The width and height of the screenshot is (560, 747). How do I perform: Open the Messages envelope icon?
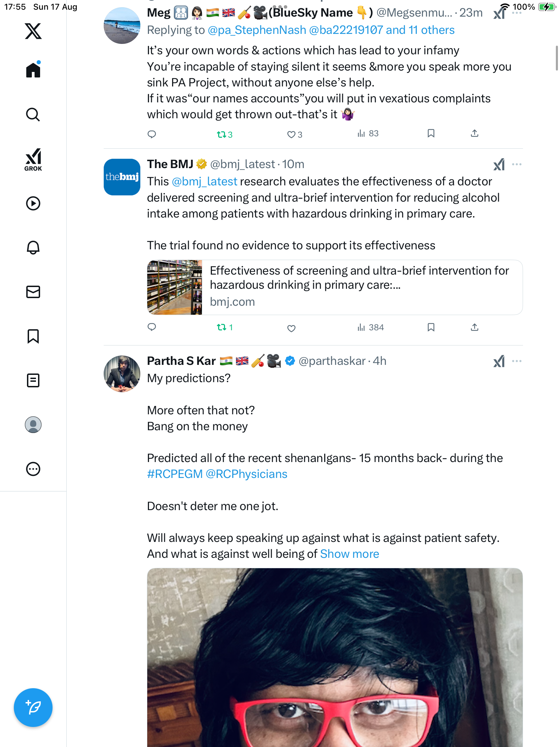tap(33, 292)
